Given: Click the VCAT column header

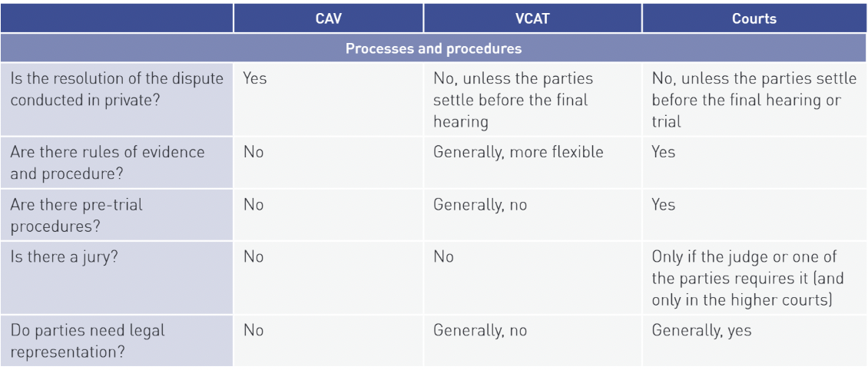Looking at the screenshot, I should [x=532, y=18].
